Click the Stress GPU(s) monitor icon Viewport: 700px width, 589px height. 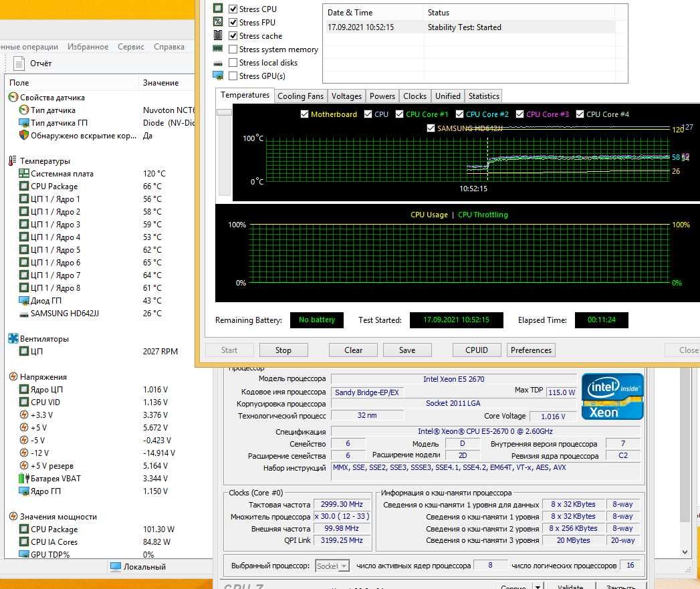tap(218, 76)
